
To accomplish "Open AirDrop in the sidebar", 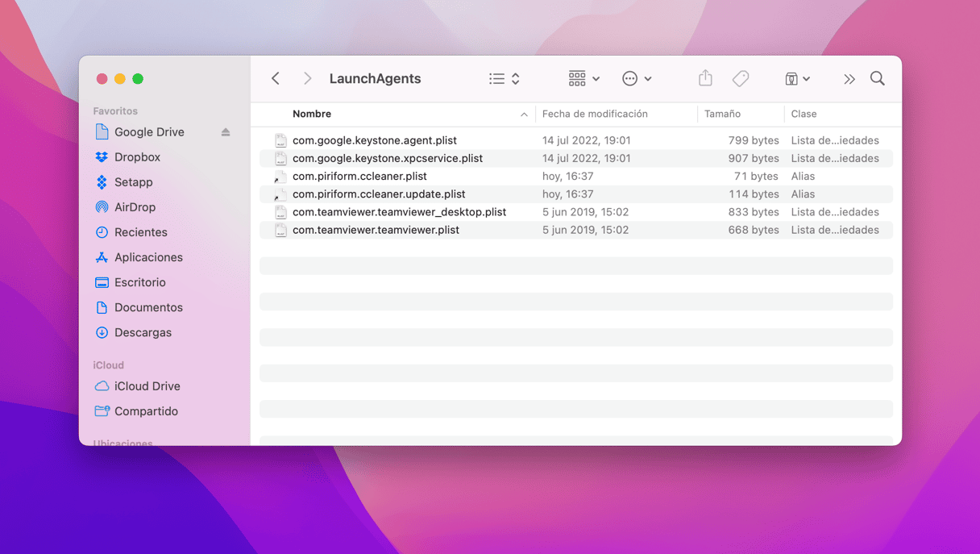I will [x=135, y=207].
